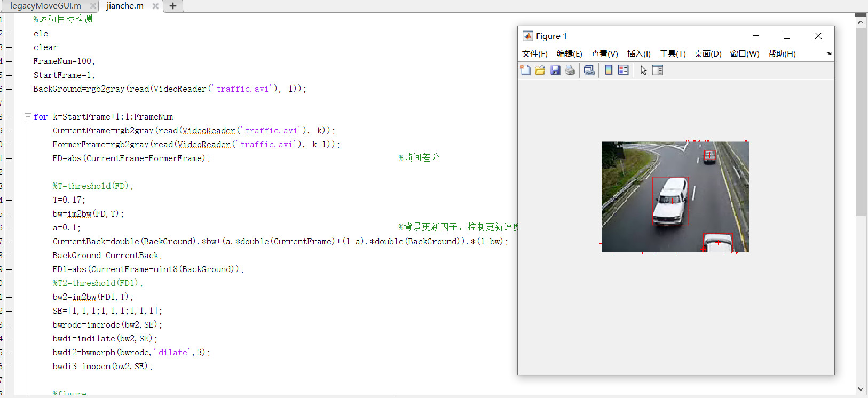Maximize the Figure 1 window
The image size is (868, 398).
point(786,36)
